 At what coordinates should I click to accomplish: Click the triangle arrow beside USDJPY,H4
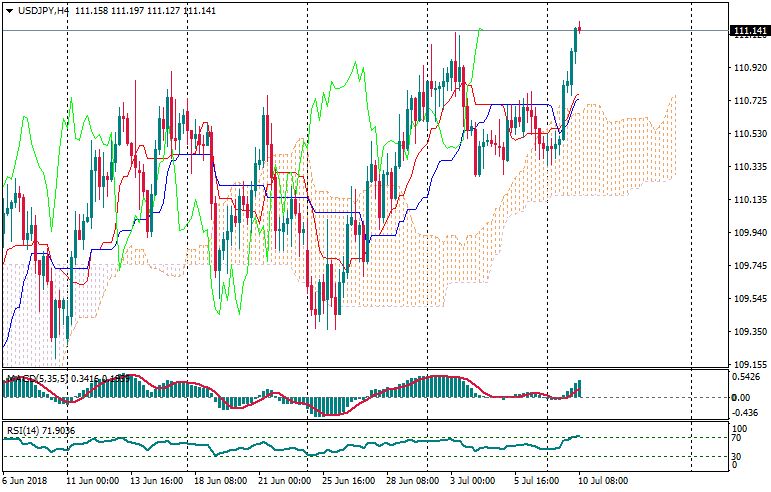[x=9, y=10]
